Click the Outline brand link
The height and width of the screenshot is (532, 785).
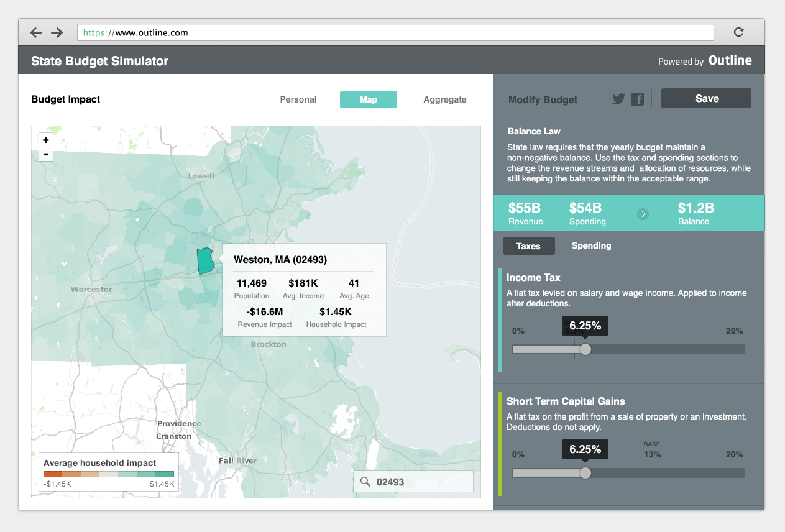730,61
